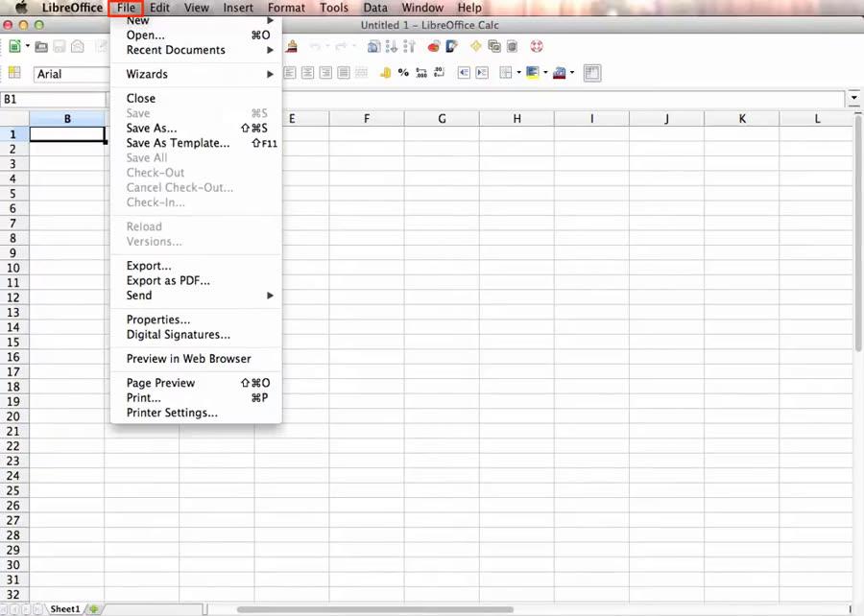Click the Hyperlink toolbar icon
This screenshot has width=864, height=616.
tap(373, 47)
